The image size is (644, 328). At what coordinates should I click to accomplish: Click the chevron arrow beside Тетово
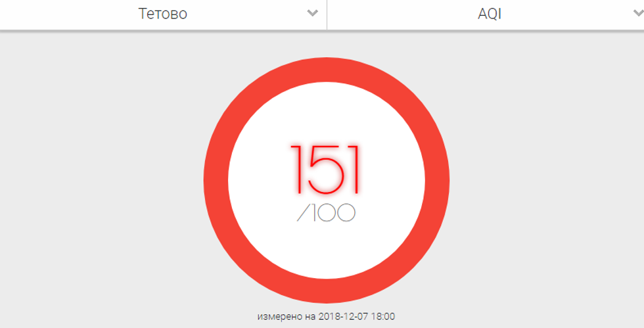click(x=313, y=13)
